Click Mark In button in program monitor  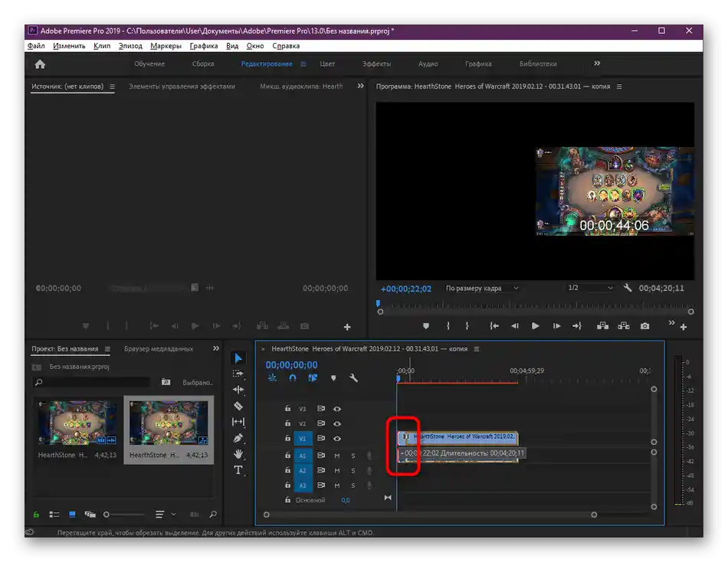(x=448, y=325)
